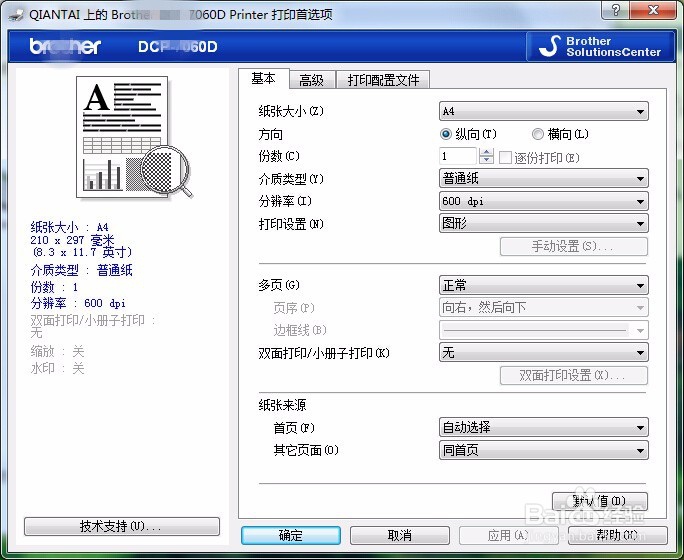Image resolution: width=684 pixels, height=560 pixels.
Task: Open the 其它页面 同首页 dropdown
Action: (x=544, y=450)
